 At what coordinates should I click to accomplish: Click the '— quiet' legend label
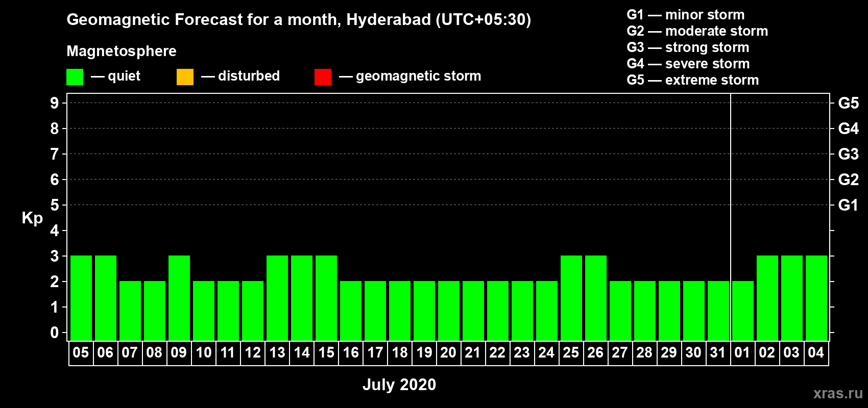point(115,76)
